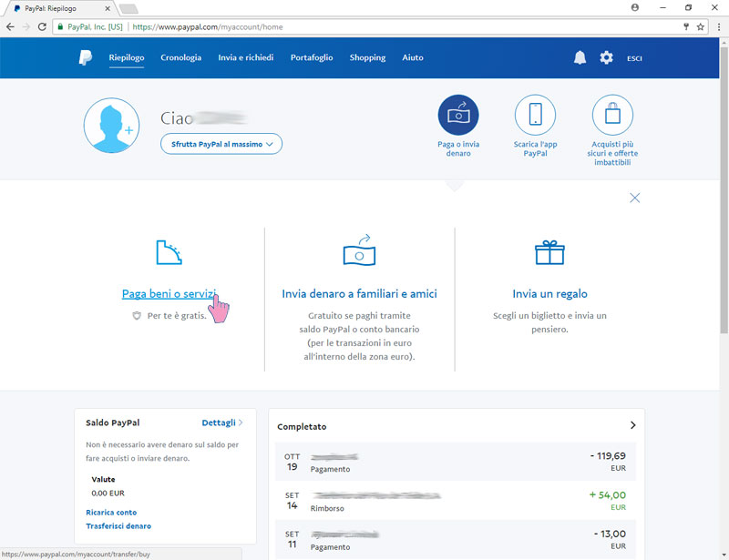Click the Per te è gratis shield icon
Image resolution: width=729 pixels, height=560 pixels.
(x=137, y=316)
